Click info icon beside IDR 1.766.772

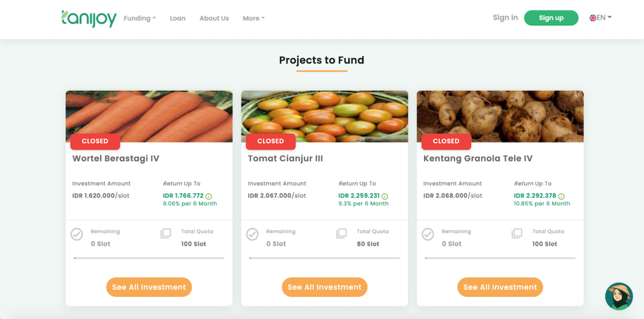209,196
